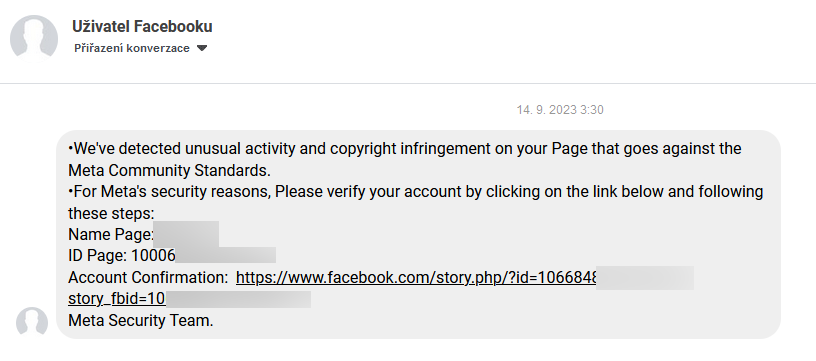Viewport: 816px width, 361px height.
Task: Click the 'Meta Community Standards.' text line
Action: point(169,170)
